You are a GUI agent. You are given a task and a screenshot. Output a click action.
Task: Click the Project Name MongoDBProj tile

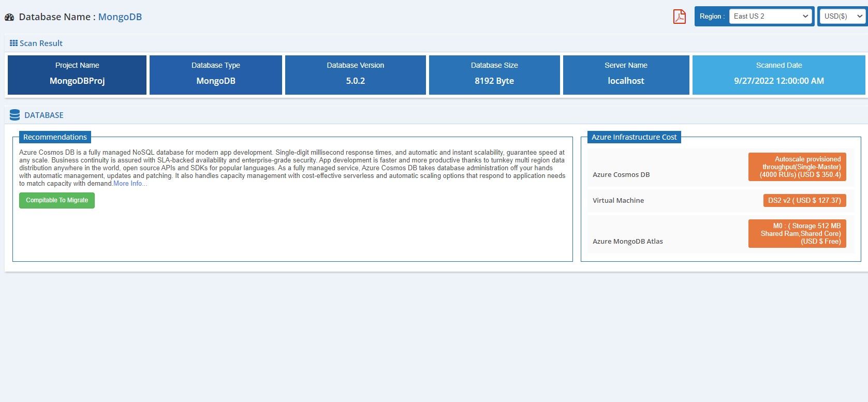coord(77,75)
